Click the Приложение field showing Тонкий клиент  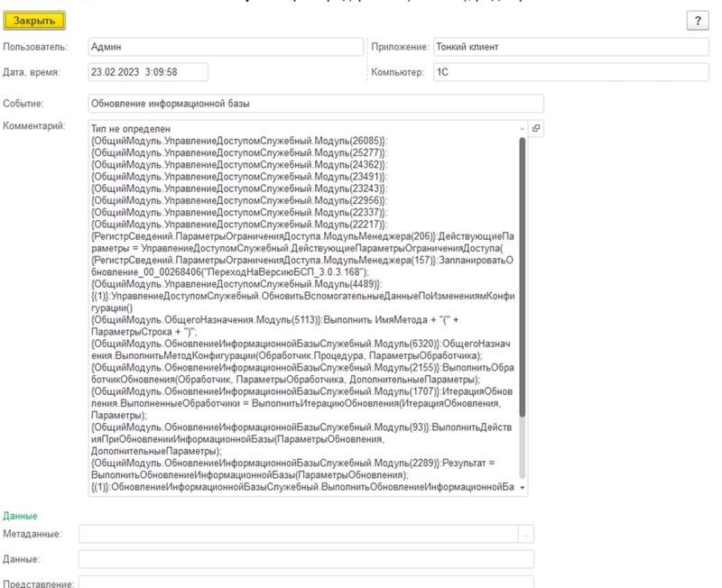click(570, 47)
